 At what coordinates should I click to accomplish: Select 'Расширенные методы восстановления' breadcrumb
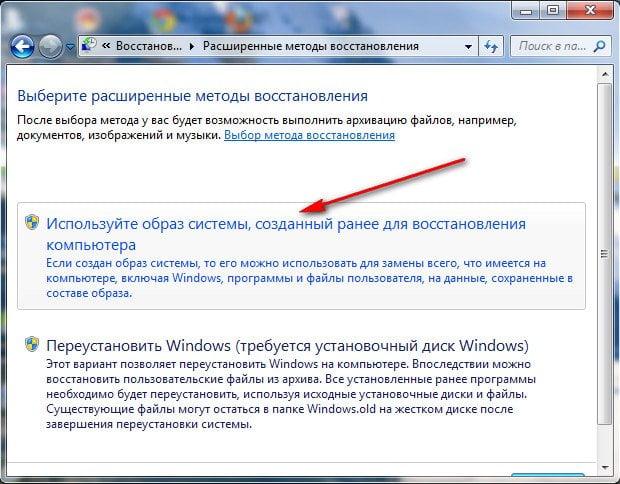(320, 46)
